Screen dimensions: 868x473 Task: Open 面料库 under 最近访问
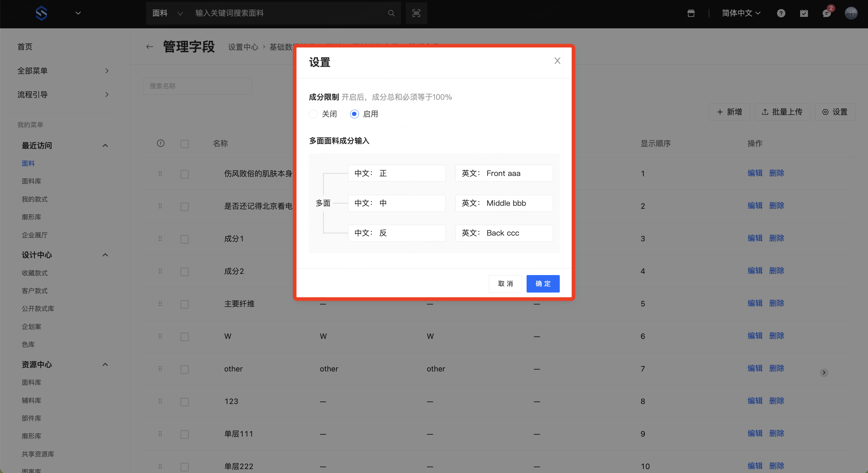(x=31, y=181)
